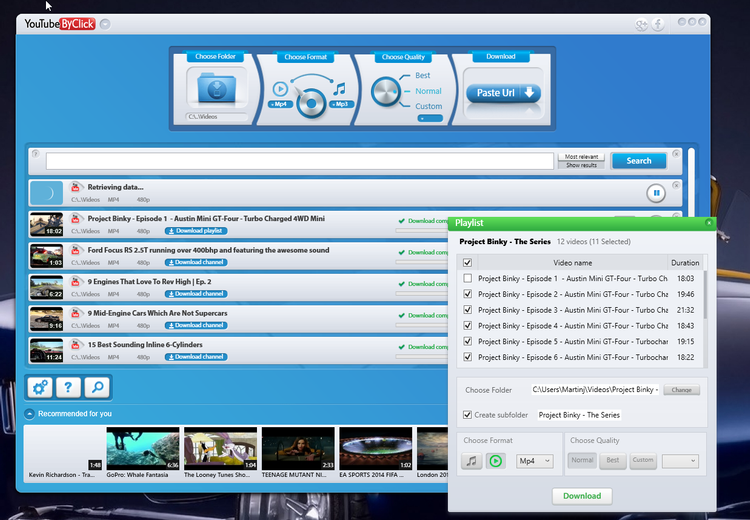Screen dimensions: 750x520
Task: Open the custom quality dropdown in Playlist
Action: coord(680,461)
